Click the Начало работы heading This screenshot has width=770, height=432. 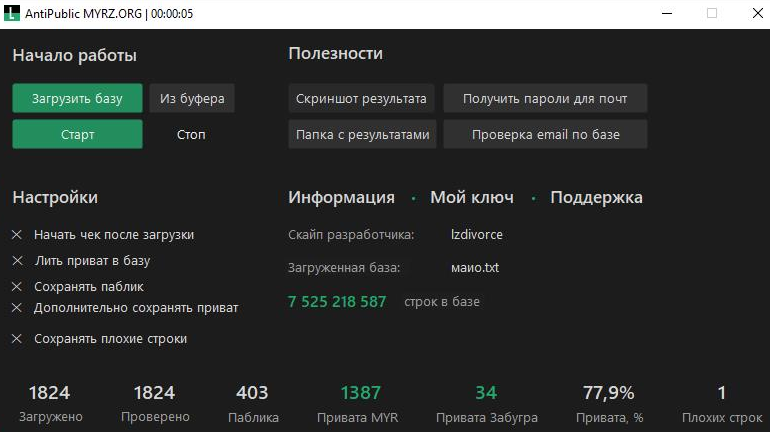(75, 55)
